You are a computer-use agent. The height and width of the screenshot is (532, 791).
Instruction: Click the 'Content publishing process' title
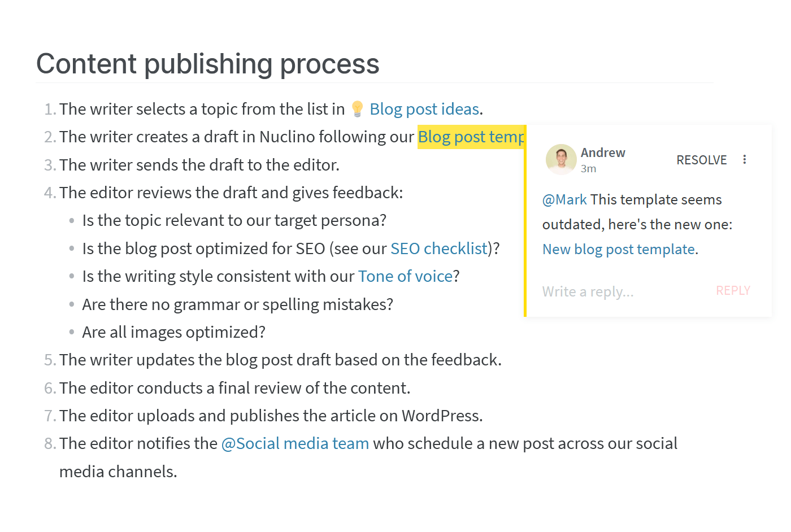[x=207, y=64]
